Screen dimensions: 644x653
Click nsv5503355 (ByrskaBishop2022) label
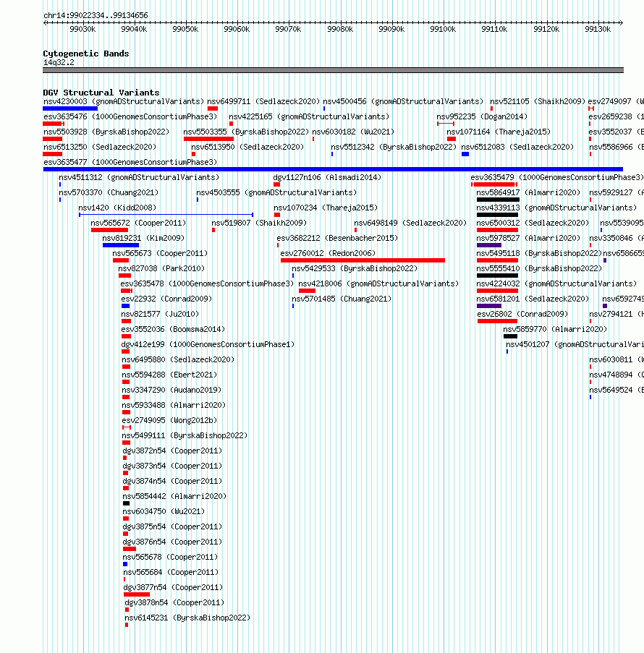(x=246, y=132)
